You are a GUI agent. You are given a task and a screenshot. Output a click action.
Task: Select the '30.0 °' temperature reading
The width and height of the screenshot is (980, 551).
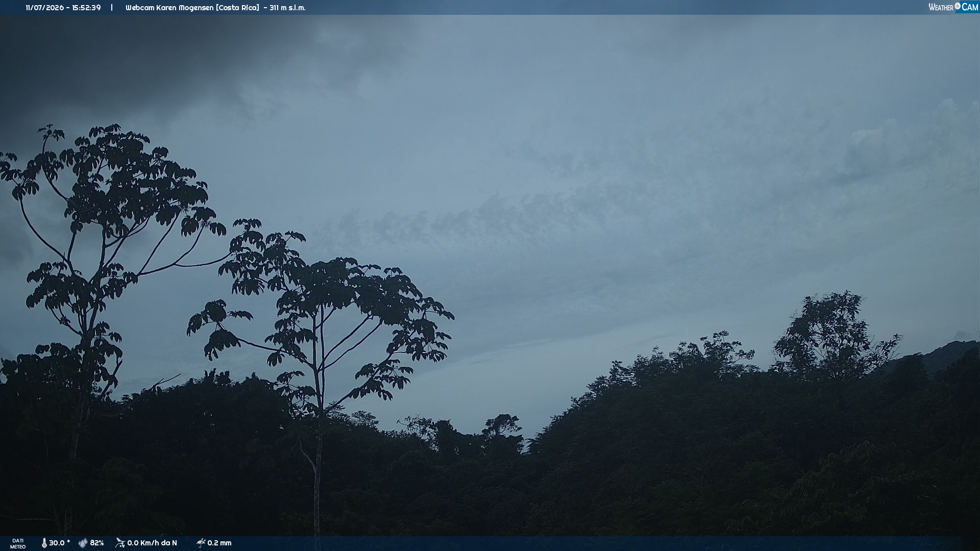pos(59,543)
